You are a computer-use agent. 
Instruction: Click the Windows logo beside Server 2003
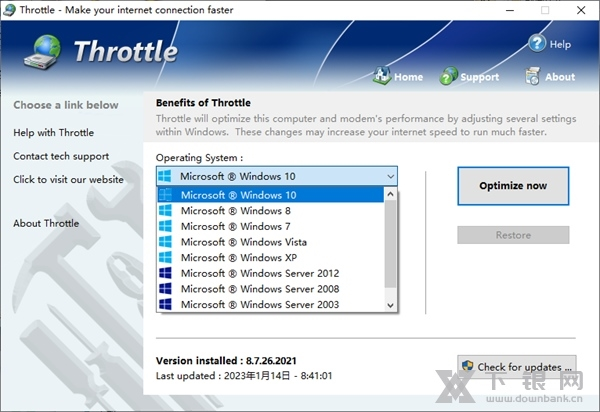[x=165, y=305]
